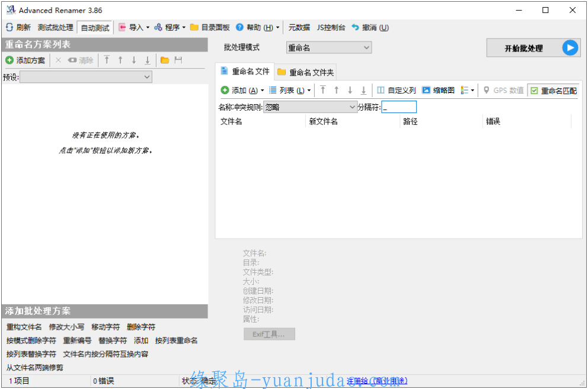This screenshot has width=588, height=389.
Task: Click the save methods disk icon
Action: pyautogui.click(x=178, y=60)
